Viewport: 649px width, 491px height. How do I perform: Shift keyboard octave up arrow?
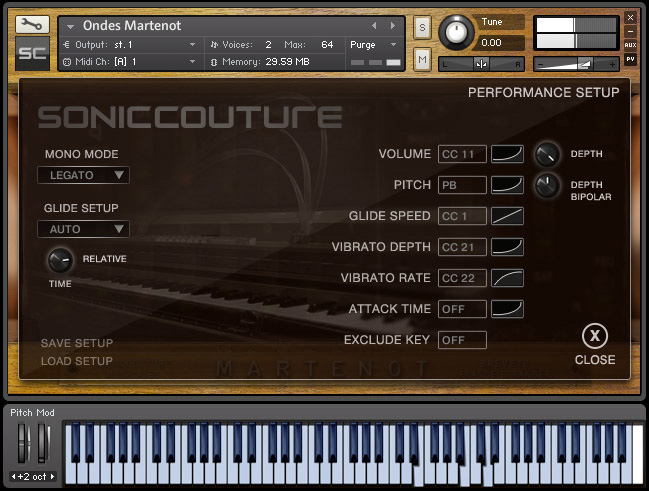[52, 477]
